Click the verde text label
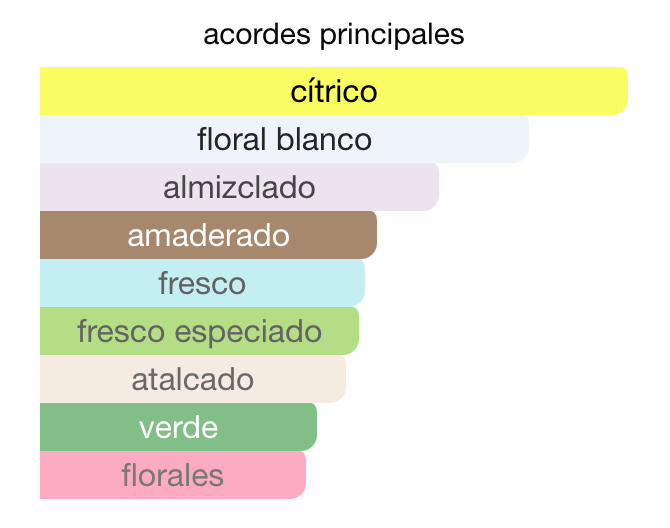670x528 pixels. coord(179,428)
